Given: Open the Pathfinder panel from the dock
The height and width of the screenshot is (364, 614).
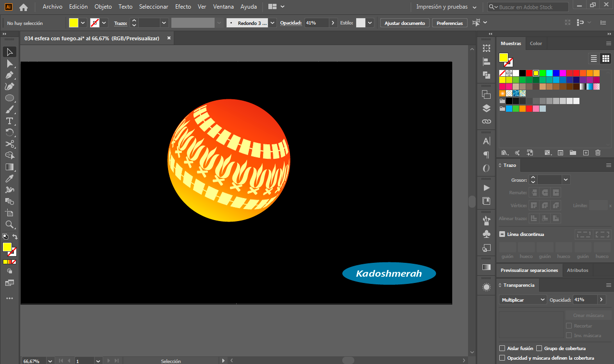Looking at the screenshot, I should (x=486, y=75).
